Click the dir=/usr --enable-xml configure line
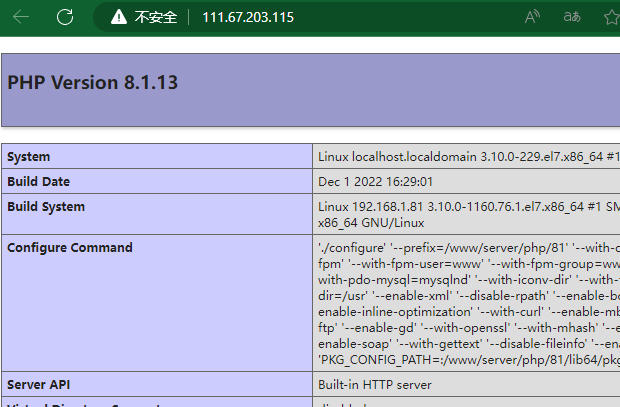 [x=469, y=296]
